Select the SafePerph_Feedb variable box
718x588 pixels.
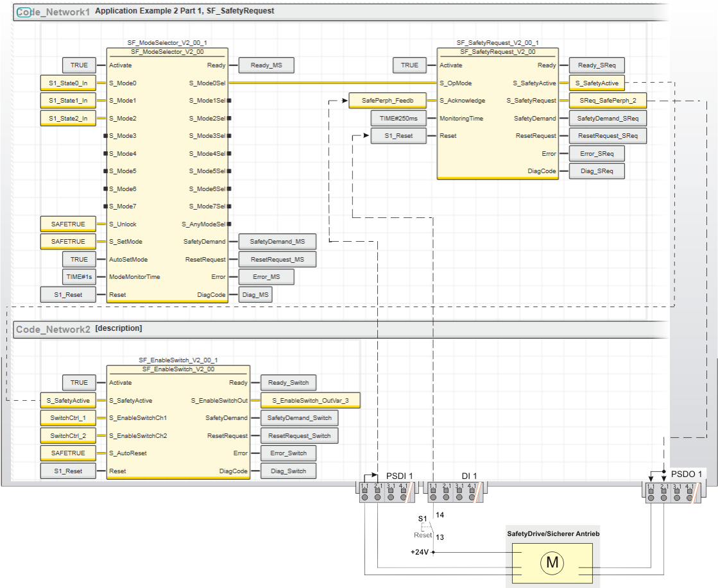click(x=388, y=101)
